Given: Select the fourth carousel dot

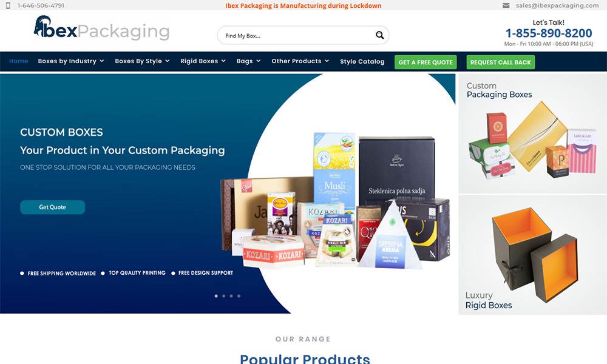Looking at the screenshot, I should click(x=239, y=296).
